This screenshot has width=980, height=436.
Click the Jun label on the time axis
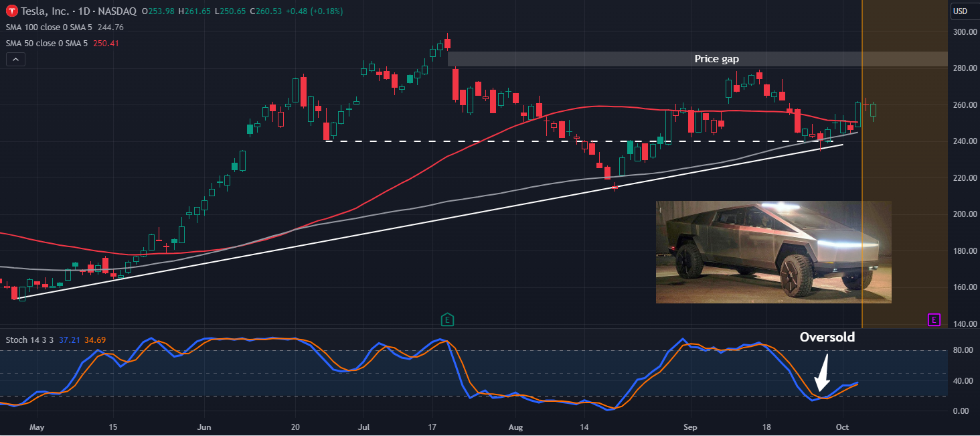pos(205,426)
